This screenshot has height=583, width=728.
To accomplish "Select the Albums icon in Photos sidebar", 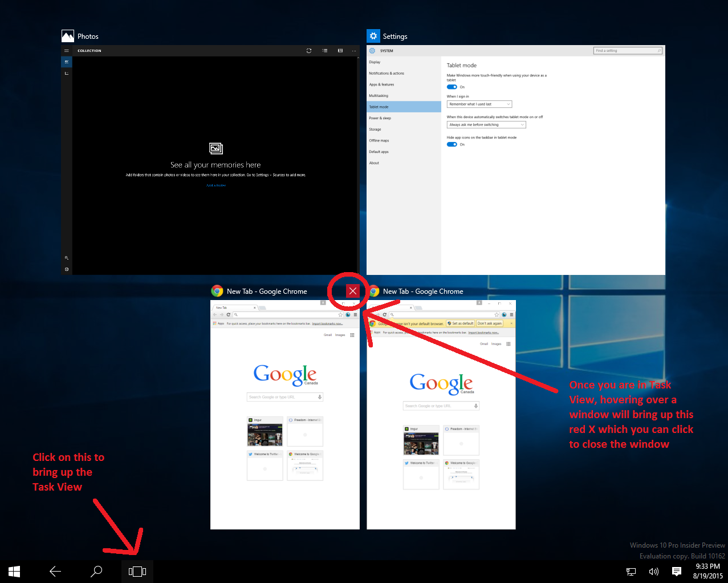I will [x=67, y=73].
